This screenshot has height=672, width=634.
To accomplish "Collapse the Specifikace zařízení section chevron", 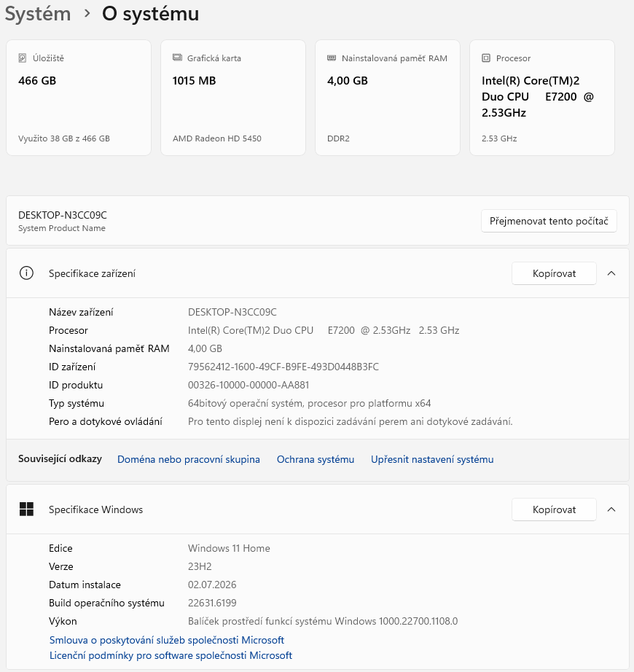I will [x=611, y=273].
